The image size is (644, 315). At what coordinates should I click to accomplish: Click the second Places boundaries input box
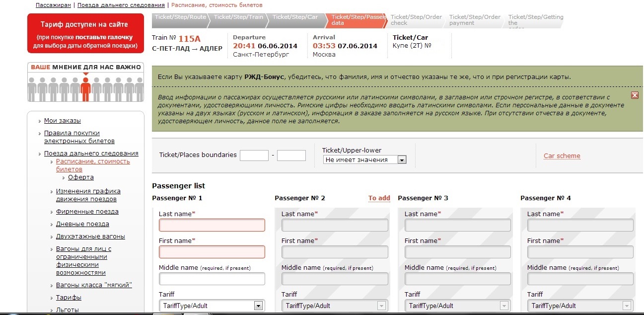point(291,156)
